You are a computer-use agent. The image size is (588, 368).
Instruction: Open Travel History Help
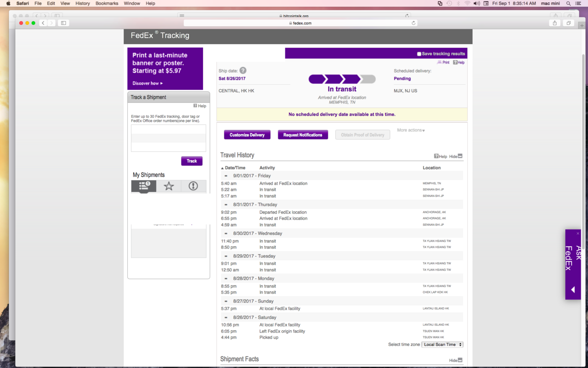coord(441,156)
